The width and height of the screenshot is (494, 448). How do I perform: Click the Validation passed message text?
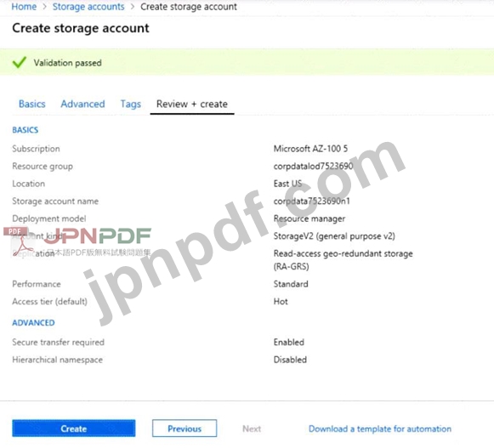click(68, 63)
